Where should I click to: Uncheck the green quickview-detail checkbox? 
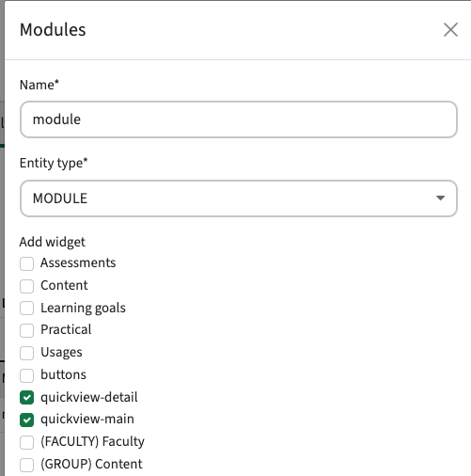point(26,398)
